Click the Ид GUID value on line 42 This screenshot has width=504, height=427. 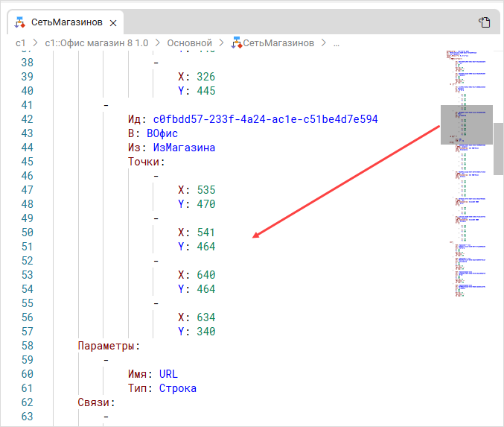[266, 119]
